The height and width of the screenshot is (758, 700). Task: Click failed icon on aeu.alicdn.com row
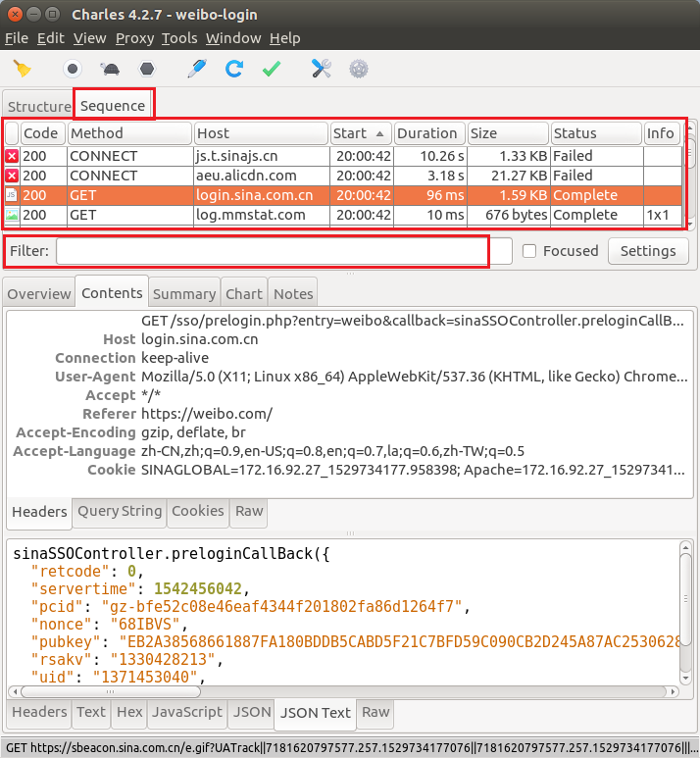coord(12,176)
